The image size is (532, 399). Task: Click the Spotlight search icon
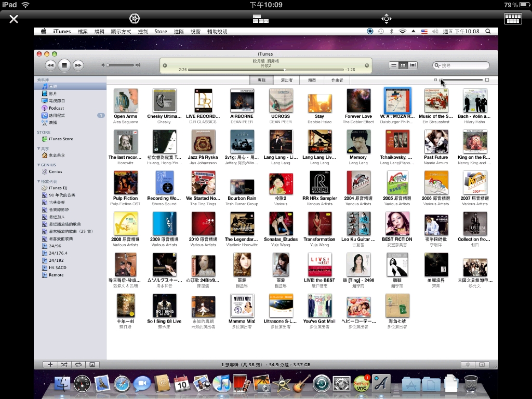[x=488, y=31]
